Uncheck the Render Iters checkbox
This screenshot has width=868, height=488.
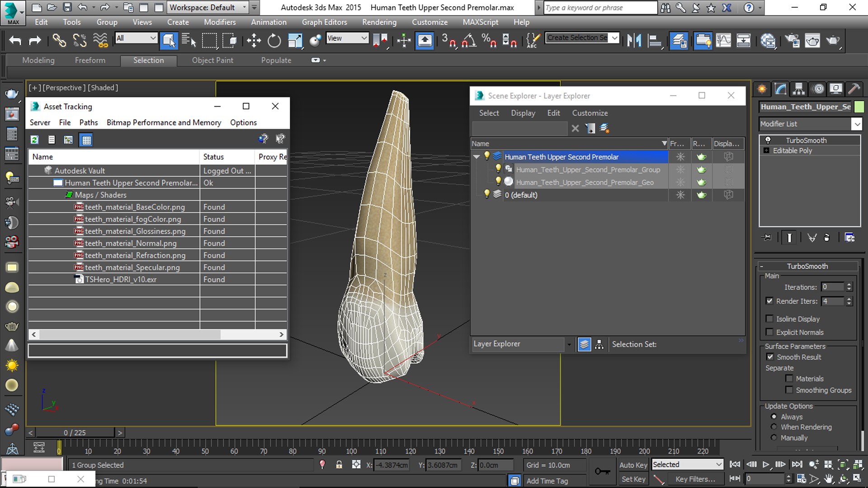[x=769, y=301]
